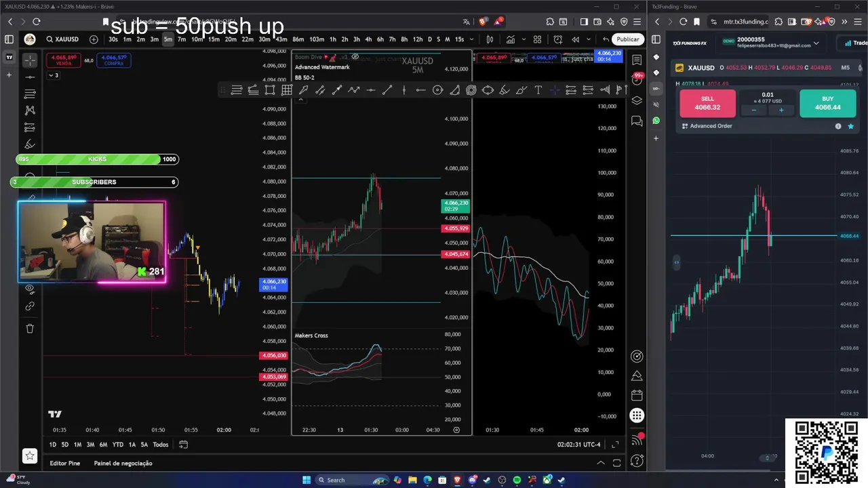Screen dimensions: 868x488
Task: Select the circle tool in floating toolbar
Action: (x=437, y=90)
